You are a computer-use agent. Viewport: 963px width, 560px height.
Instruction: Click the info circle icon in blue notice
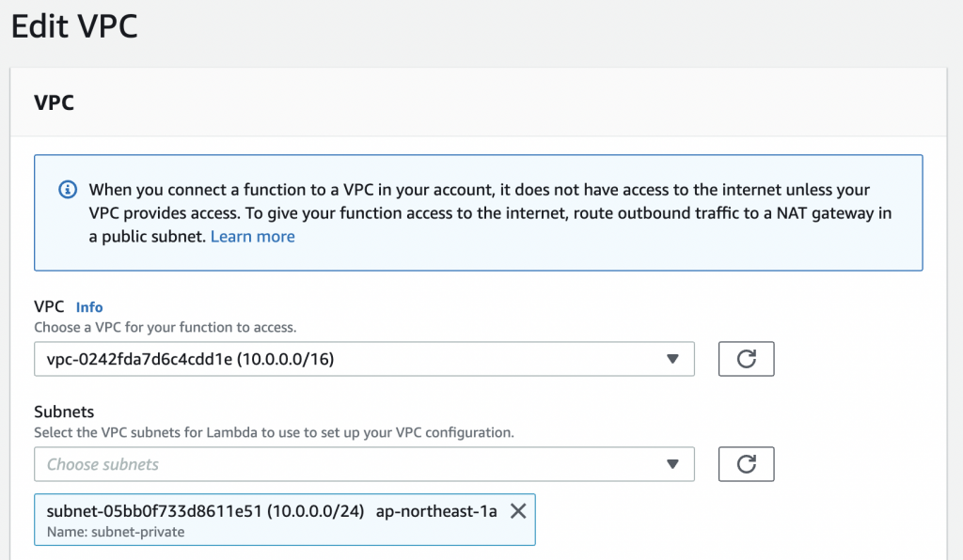[68, 190]
